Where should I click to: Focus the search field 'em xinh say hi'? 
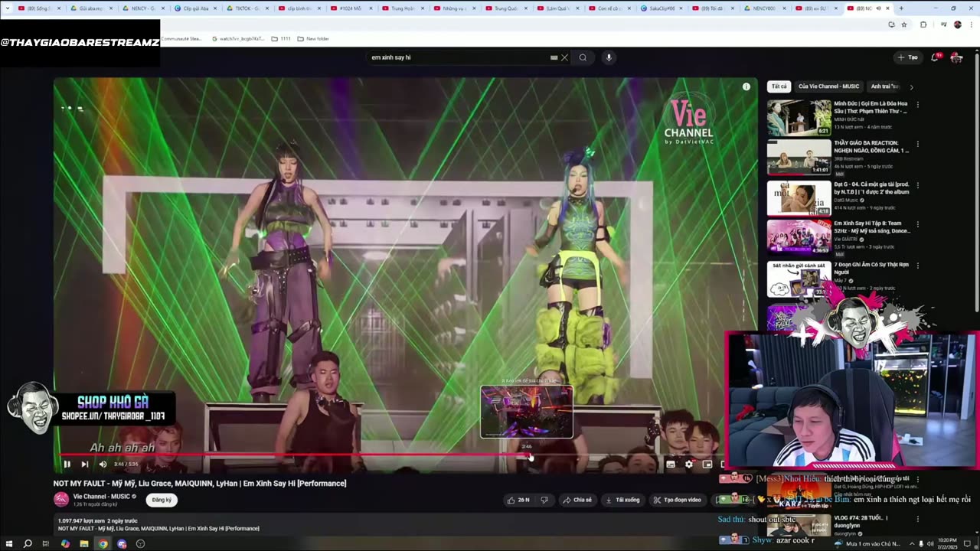pos(459,57)
